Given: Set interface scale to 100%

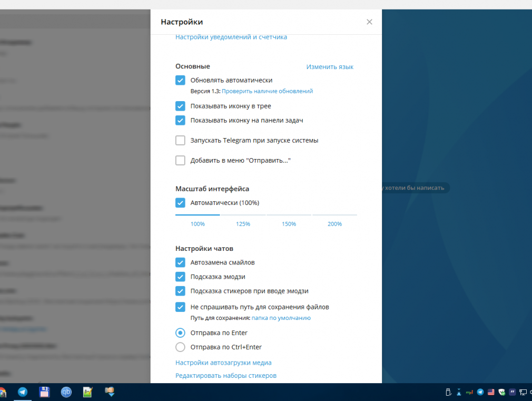Looking at the screenshot, I should click(x=198, y=224).
